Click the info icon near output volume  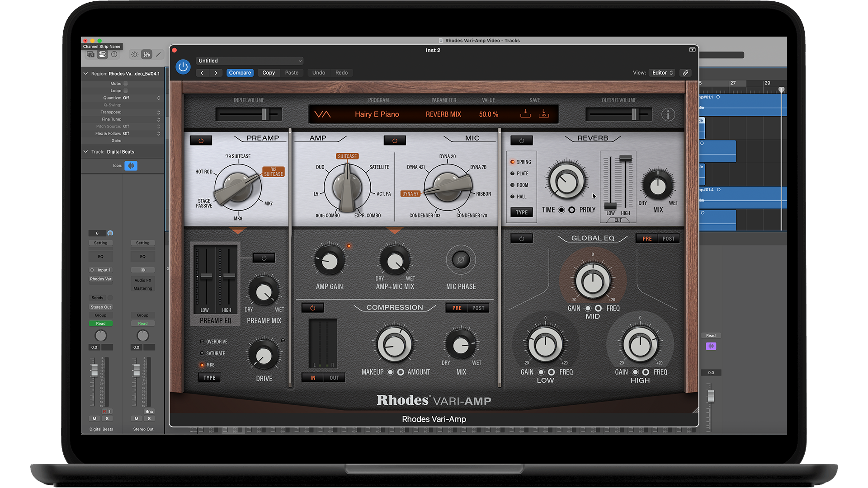tap(668, 115)
